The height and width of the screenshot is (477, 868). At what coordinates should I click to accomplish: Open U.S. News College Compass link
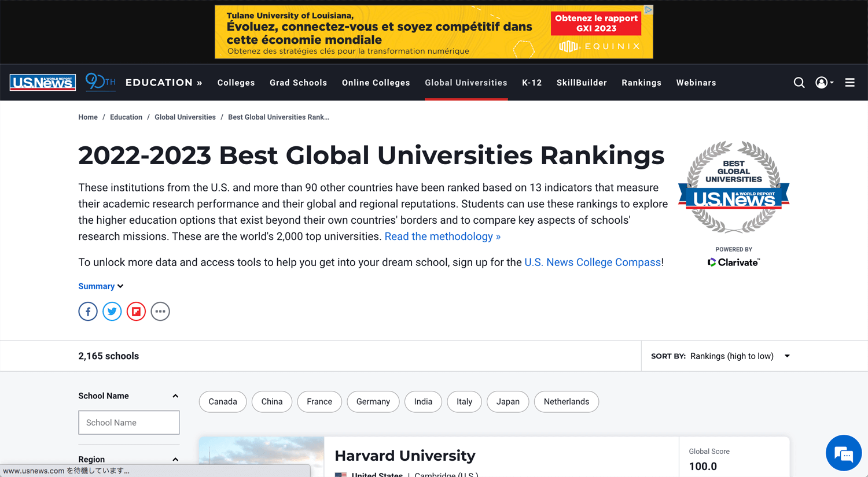pos(593,262)
